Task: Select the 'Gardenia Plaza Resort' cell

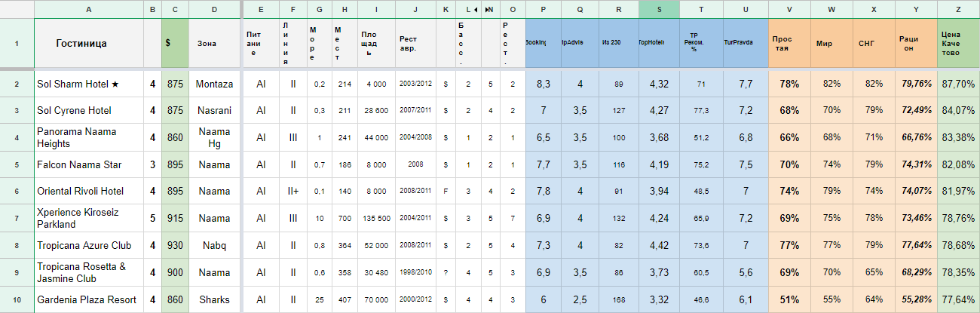Action: point(89,299)
